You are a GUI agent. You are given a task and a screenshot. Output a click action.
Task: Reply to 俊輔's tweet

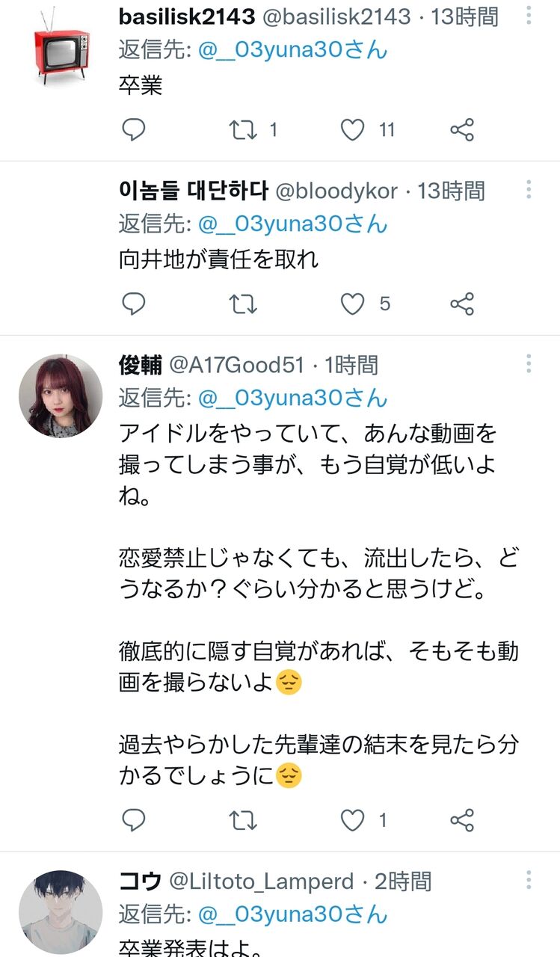pos(133,820)
